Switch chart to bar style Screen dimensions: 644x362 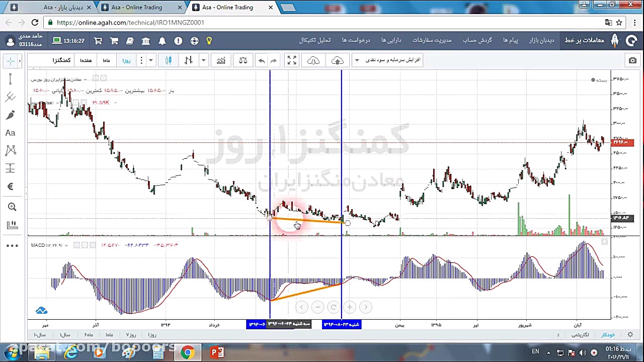click(189, 60)
